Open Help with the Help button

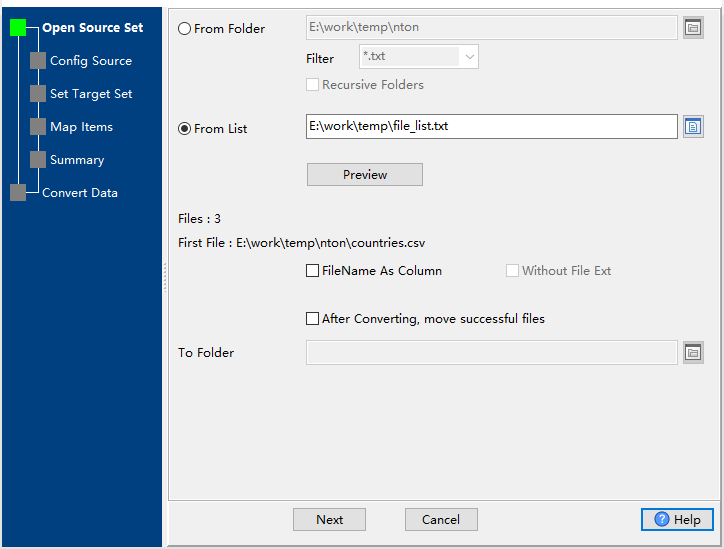click(677, 519)
